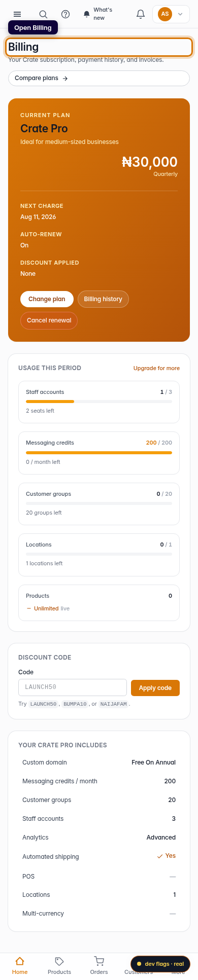Click the Crate Pro plan name
The height and width of the screenshot is (980, 198).
(x=44, y=129)
